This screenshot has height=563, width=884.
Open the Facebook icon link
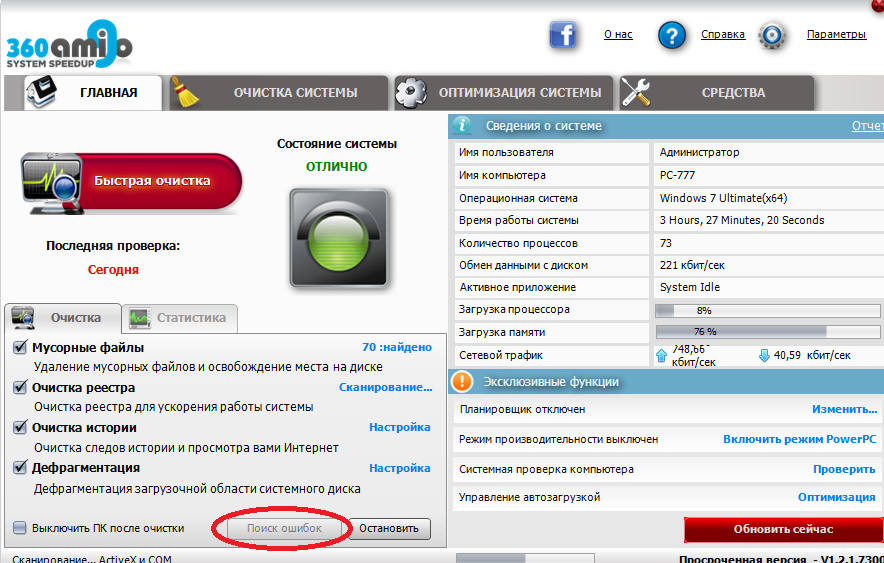coord(563,36)
